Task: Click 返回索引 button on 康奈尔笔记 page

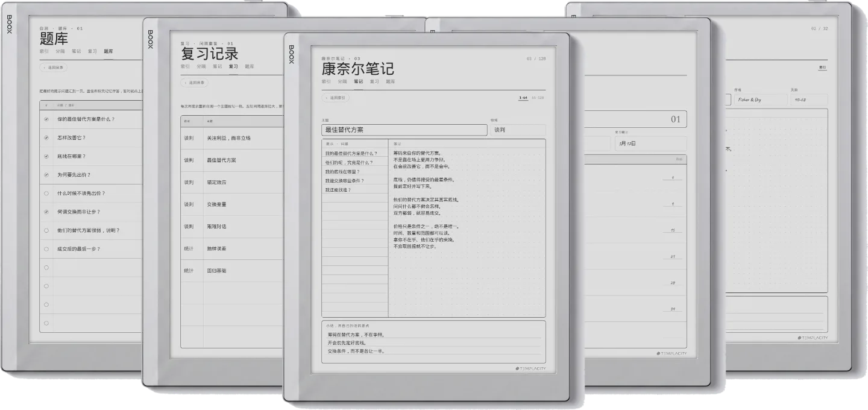Action: click(x=336, y=98)
